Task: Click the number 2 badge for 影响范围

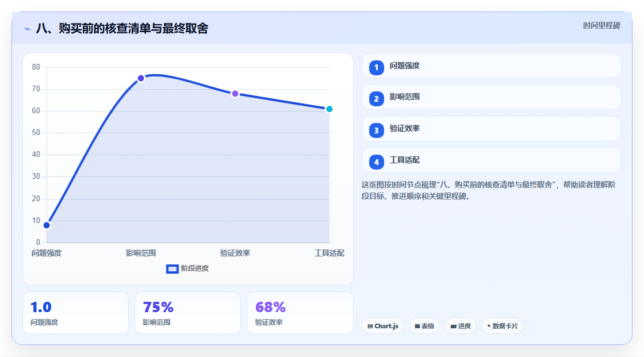Action: tap(376, 99)
